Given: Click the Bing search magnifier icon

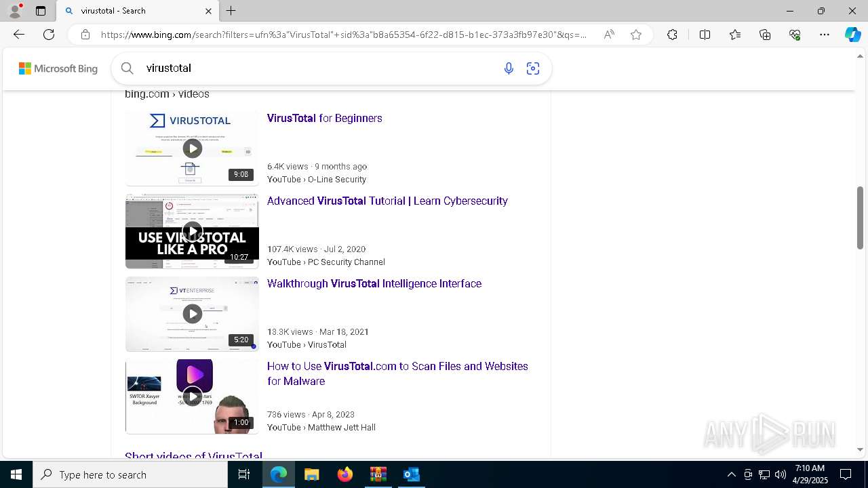Looking at the screenshot, I should pyautogui.click(x=127, y=68).
